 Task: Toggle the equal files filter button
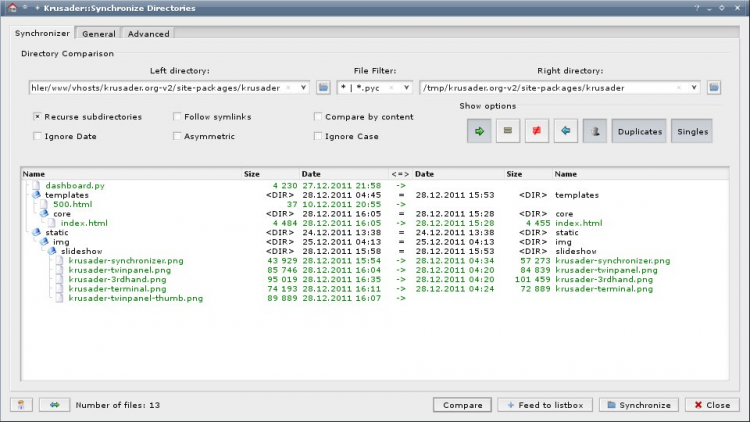508,131
